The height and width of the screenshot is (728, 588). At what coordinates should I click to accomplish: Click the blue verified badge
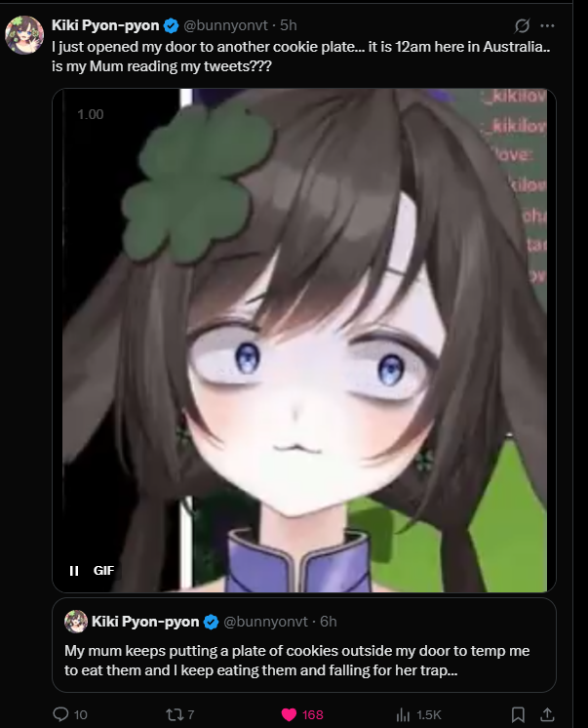(x=172, y=25)
